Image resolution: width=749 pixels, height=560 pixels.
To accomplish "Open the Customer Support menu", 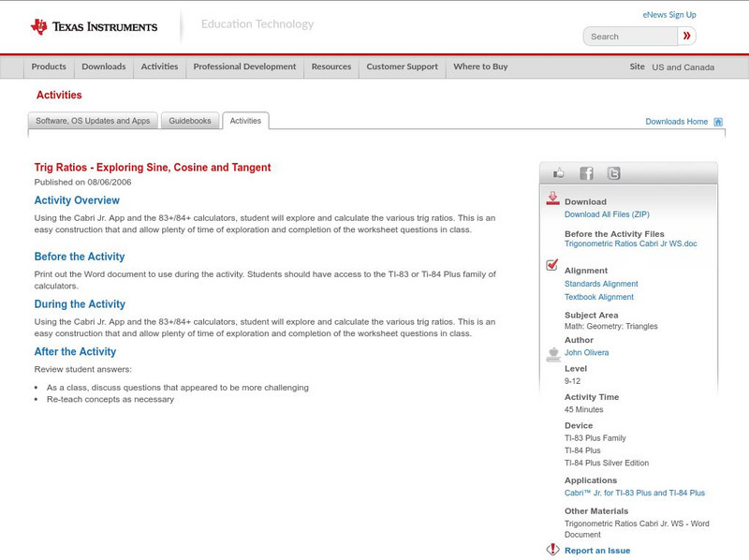I will (403, 66).
